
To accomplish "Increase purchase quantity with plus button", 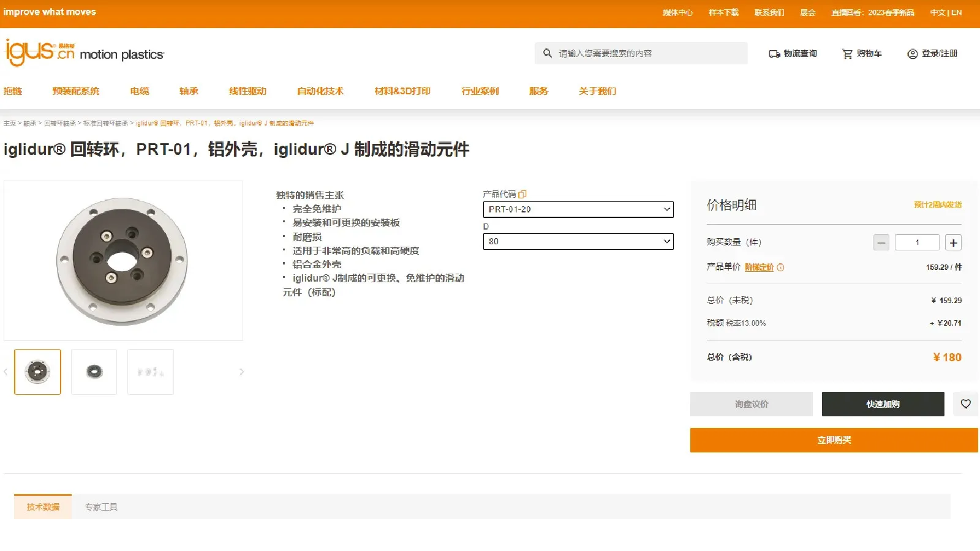I will [x=953, y=242].
